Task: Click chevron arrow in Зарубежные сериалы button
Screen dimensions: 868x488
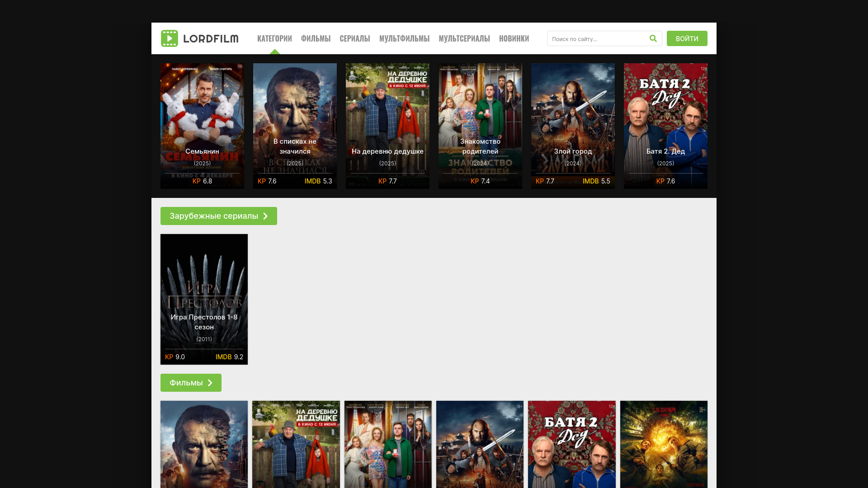Action: point(265,216)
